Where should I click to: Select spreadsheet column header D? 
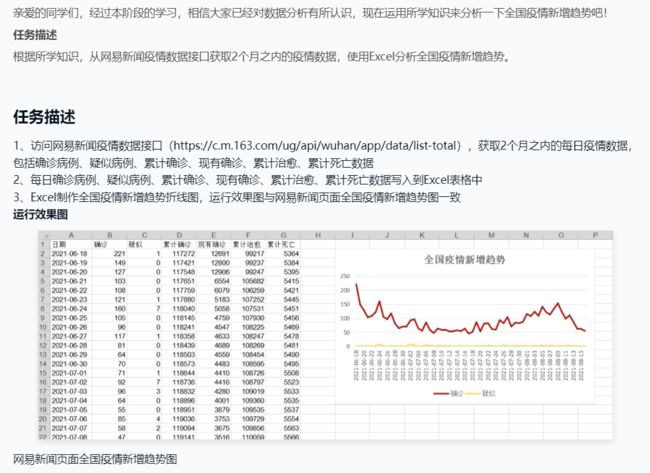[179, 235]
